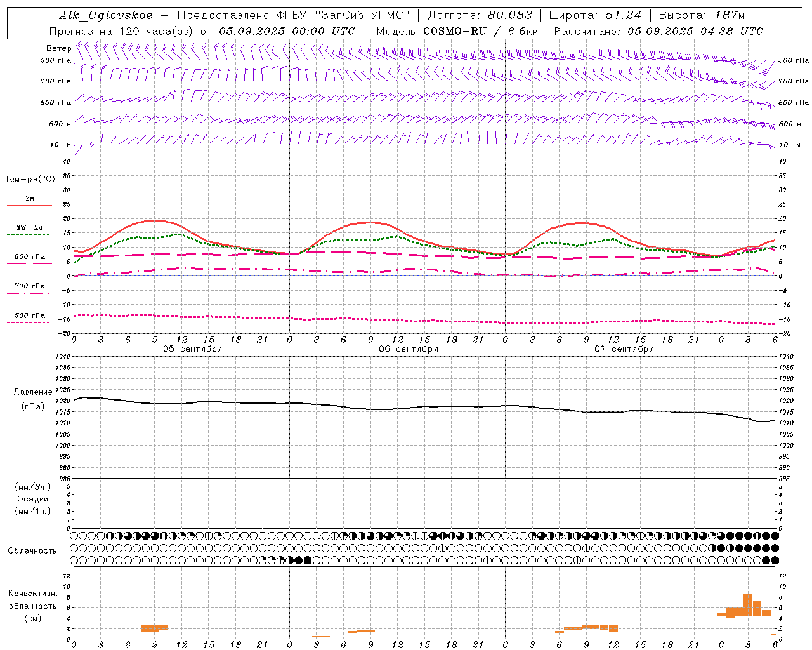
Task: Click the 06 сентября date label
Action: pos(409,349)
